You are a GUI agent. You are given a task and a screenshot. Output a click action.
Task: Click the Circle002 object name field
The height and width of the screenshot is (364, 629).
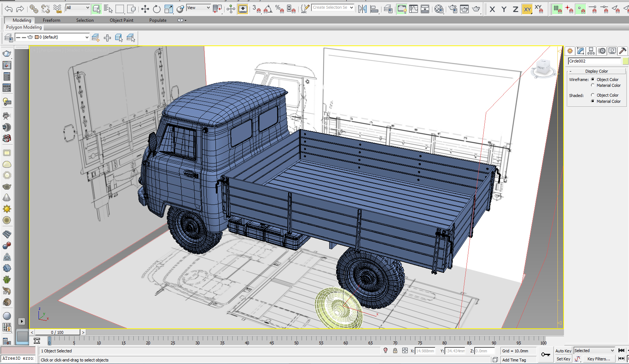click(594, 61)
